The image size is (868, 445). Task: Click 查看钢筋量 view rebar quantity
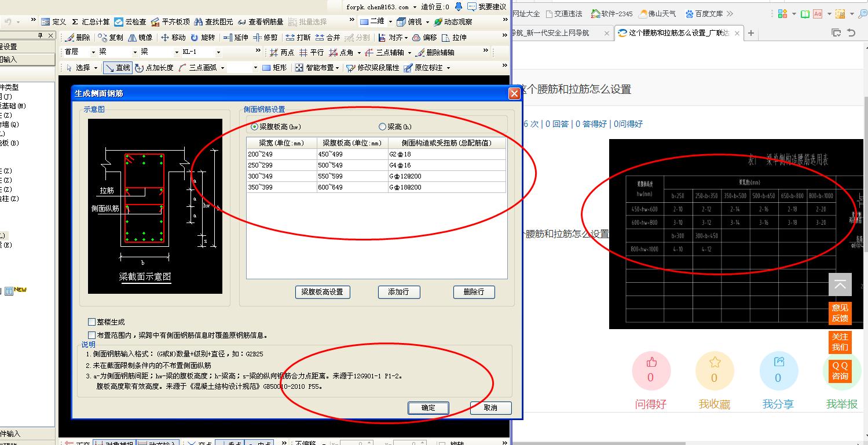(261, 22)
